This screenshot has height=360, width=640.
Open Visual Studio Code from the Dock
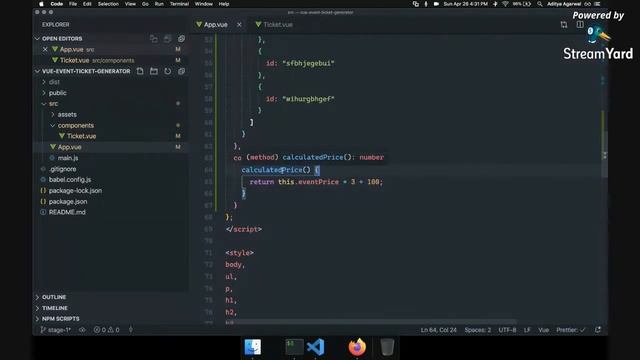[x=316, y=347]
